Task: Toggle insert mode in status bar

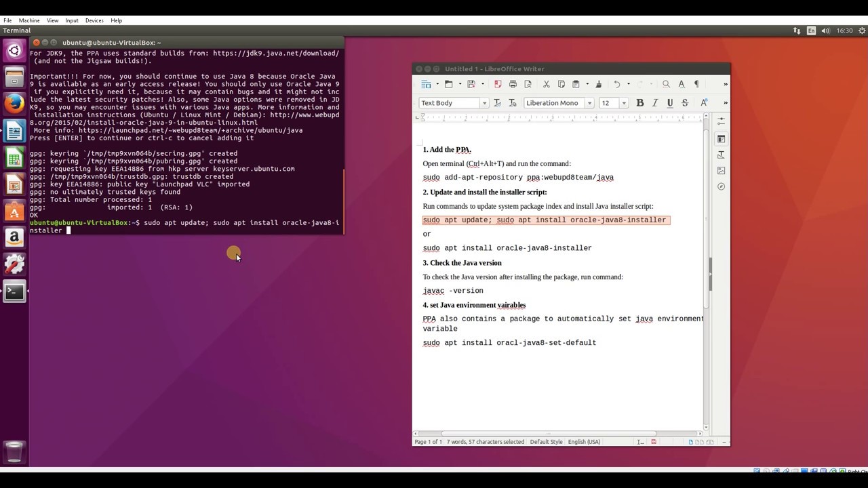Action: click(x=640, y=442)
